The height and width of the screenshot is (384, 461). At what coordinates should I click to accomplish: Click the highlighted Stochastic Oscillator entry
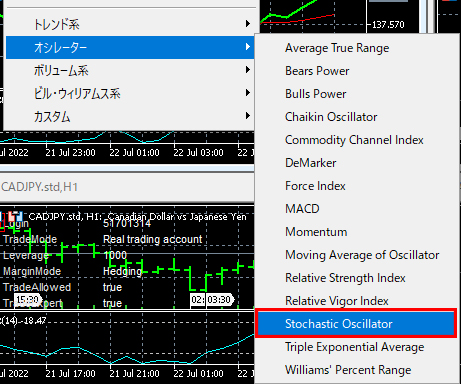(356, 324)
